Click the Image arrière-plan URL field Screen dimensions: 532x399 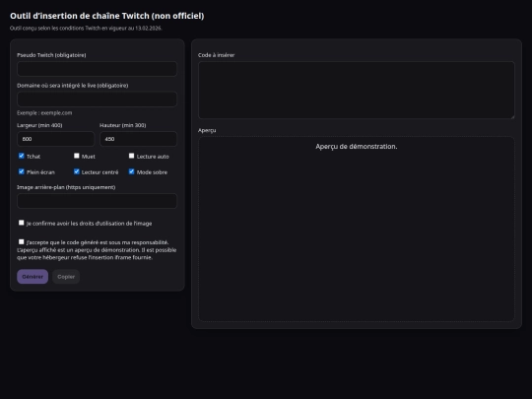tap(97, 201)
